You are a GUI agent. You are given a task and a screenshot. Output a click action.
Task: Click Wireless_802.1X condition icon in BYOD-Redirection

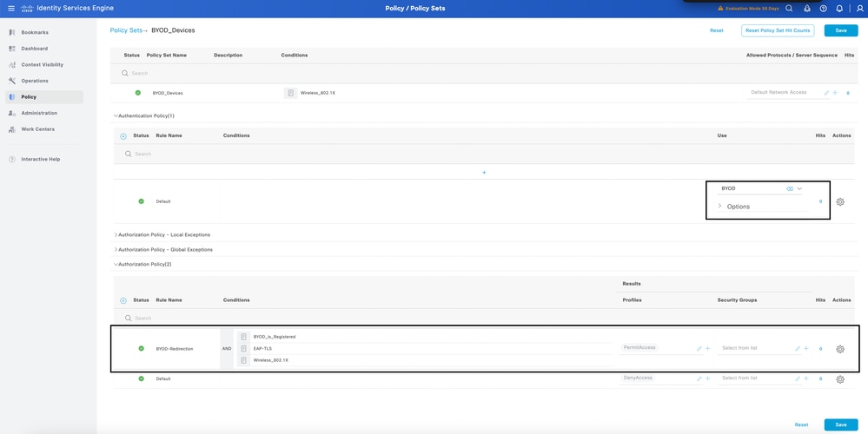click(x=243, y=360)
